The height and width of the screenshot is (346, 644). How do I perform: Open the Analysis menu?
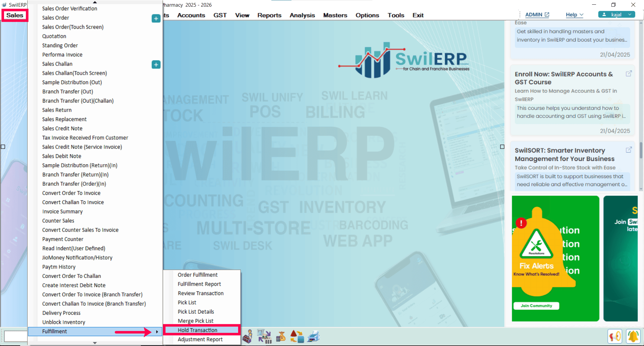point(302,15)
